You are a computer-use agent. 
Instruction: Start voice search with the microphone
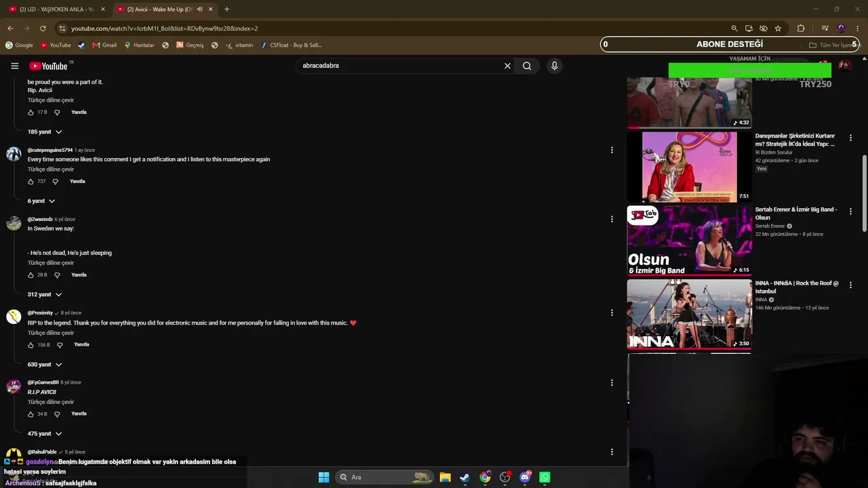(x=554, y=66)
